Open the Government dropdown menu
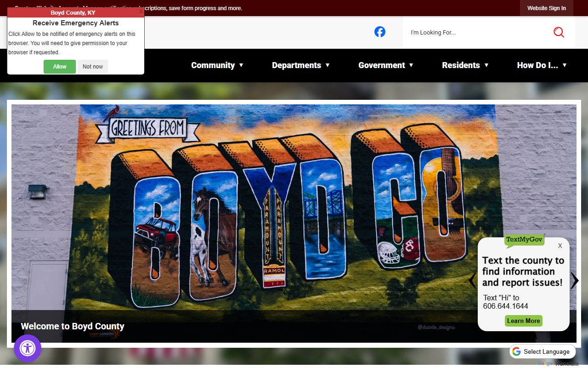The width and height of the screenshot is (588, 368). (385, 65)
